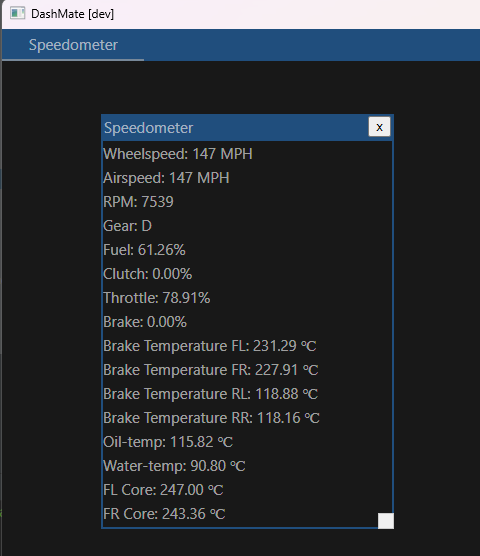This screenshot has height=556, width=480.
Task: Click the Clutch 0.00% reading
Action: click(x=148, y=274)
